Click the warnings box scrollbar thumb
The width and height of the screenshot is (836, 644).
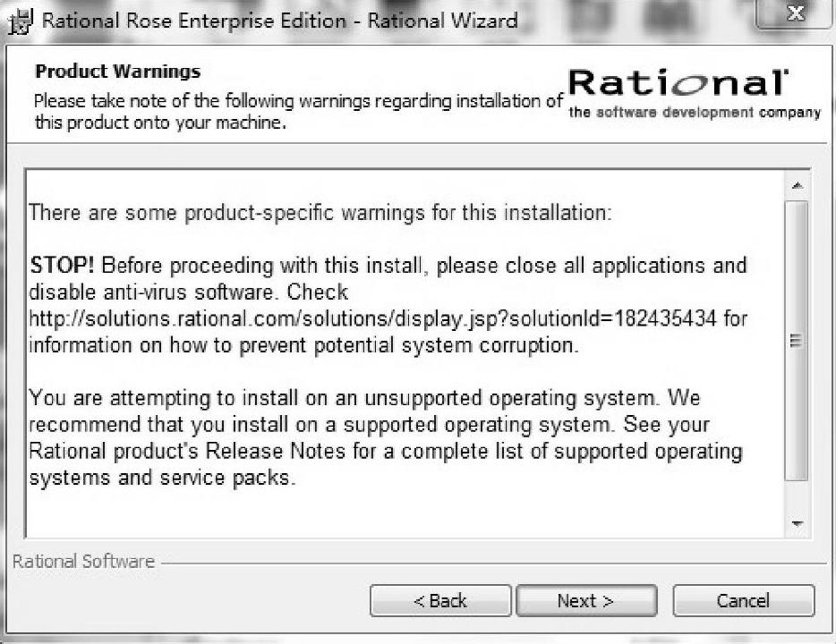[x=797, y=341]
